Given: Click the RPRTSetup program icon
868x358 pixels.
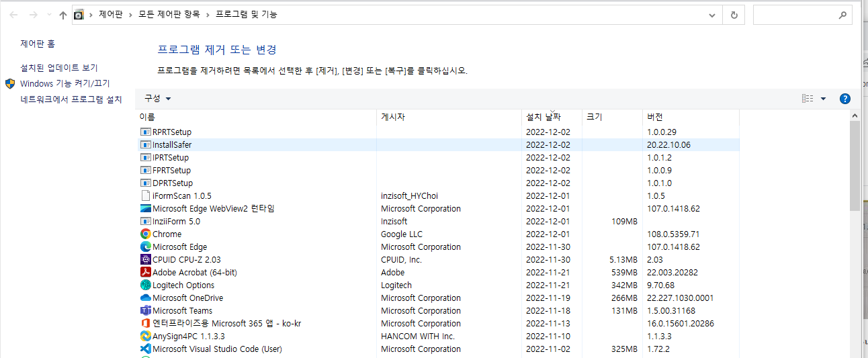Looking at the screenshot, I should pyautogui.click(x=146, y=132).
